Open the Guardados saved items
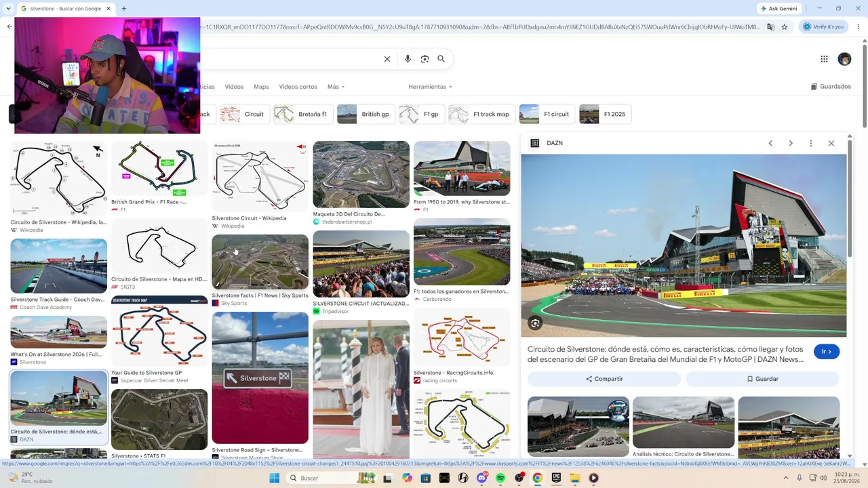The width and height of the screenshot is (868, 488). [x=831, y=87]
